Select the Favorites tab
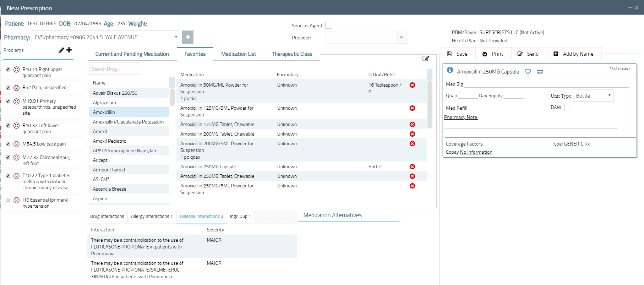The height and width of the screenshot is (285, 644). tap(195, 54)
